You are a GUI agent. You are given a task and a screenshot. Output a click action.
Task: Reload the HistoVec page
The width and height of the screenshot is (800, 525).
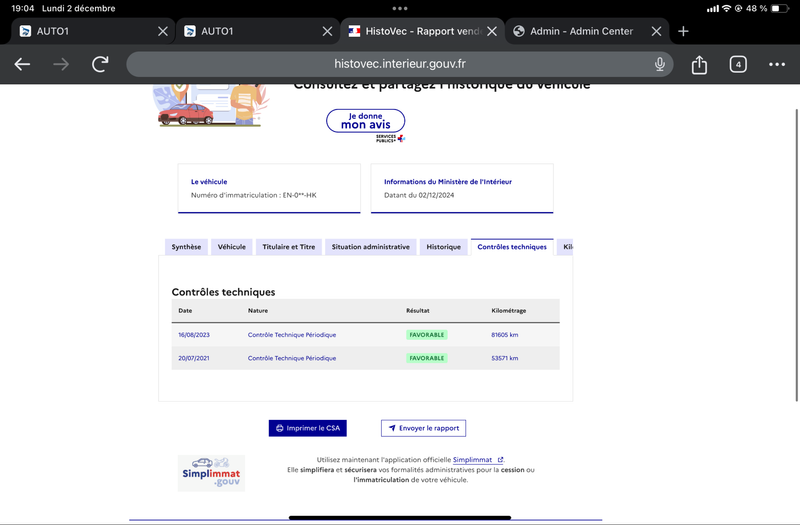tap(100, 64)
